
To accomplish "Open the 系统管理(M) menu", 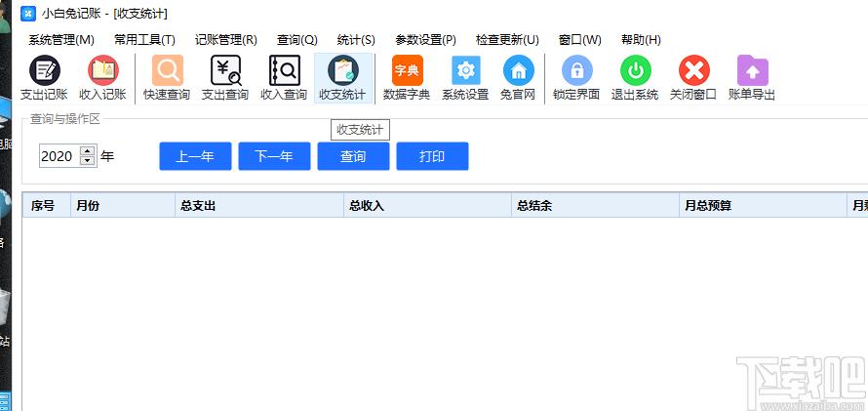I will [x=61, y=40].
